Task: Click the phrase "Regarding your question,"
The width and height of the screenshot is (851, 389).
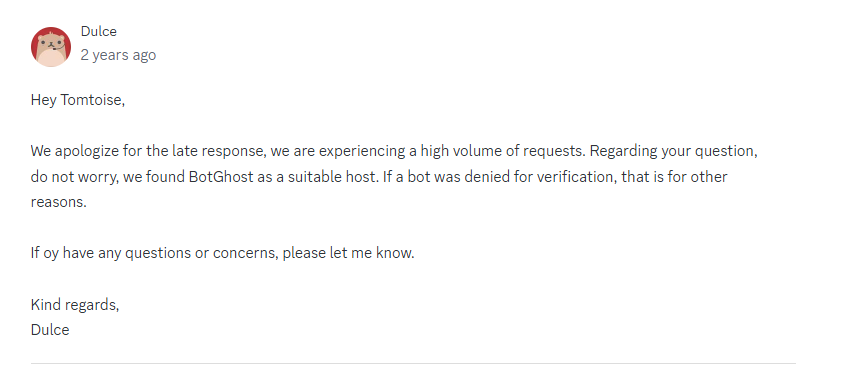Action: pos(674,151)
